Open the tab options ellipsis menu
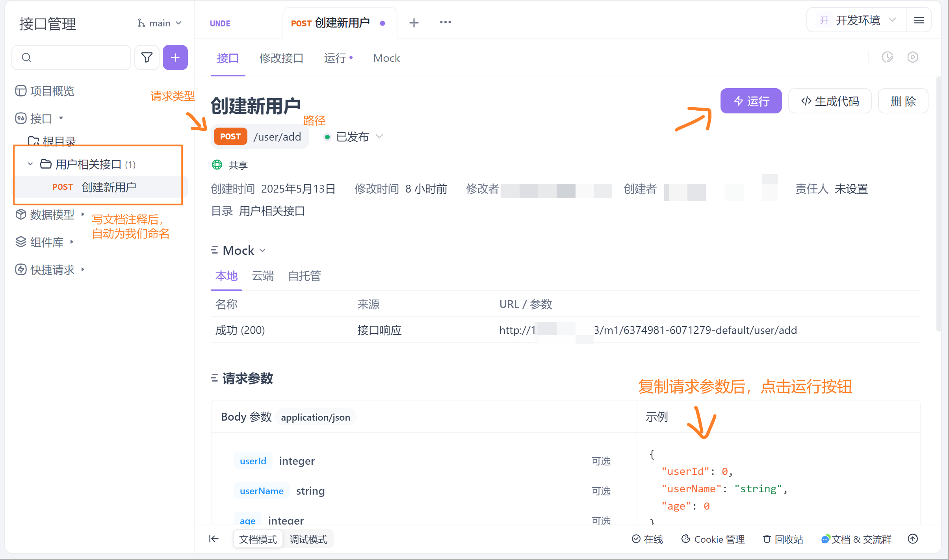 [445, 22]
